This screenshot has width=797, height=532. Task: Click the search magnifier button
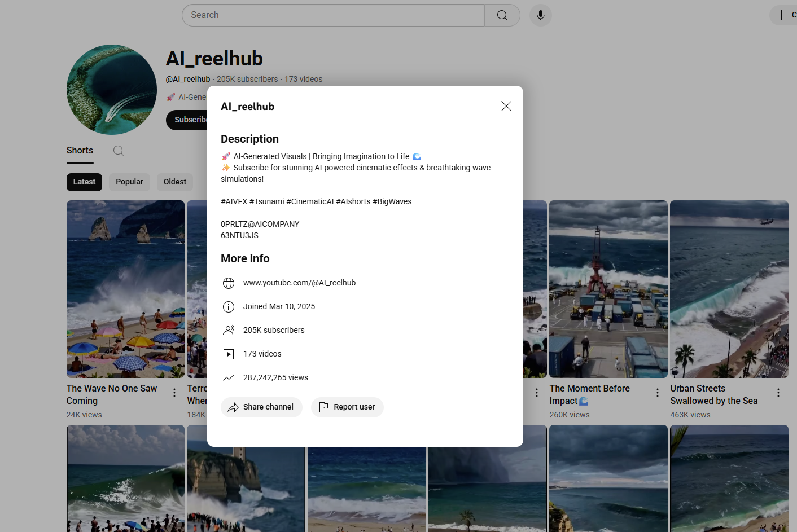[502, 15]
